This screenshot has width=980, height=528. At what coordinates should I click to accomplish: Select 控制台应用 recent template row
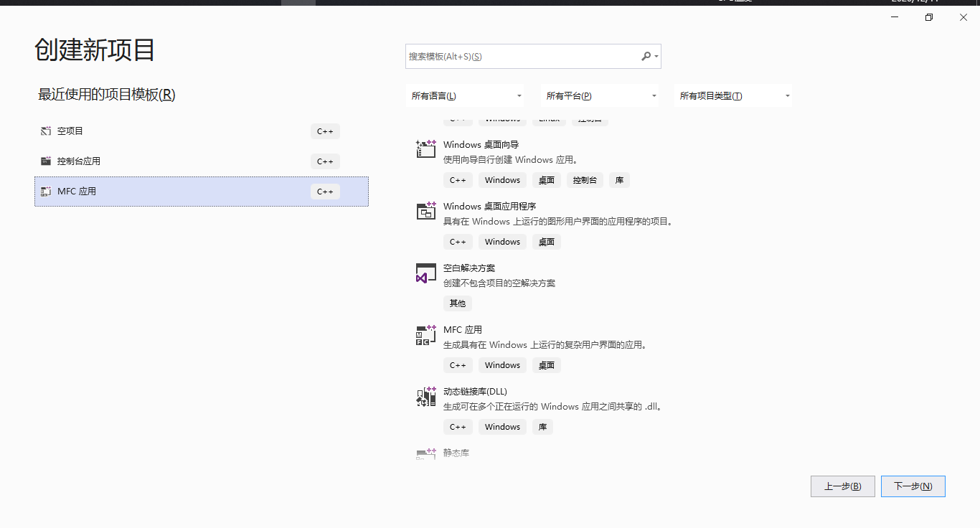(202, 161)
